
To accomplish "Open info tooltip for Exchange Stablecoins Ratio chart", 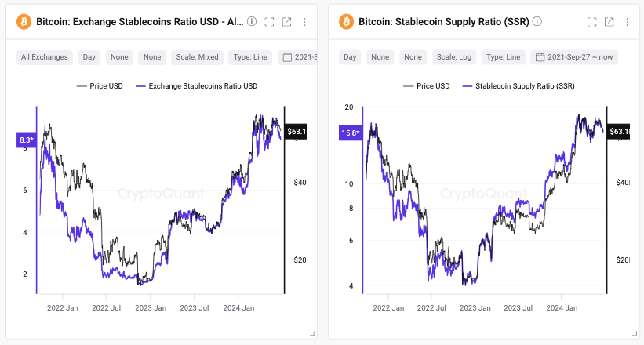I will [x=252, y=22].
